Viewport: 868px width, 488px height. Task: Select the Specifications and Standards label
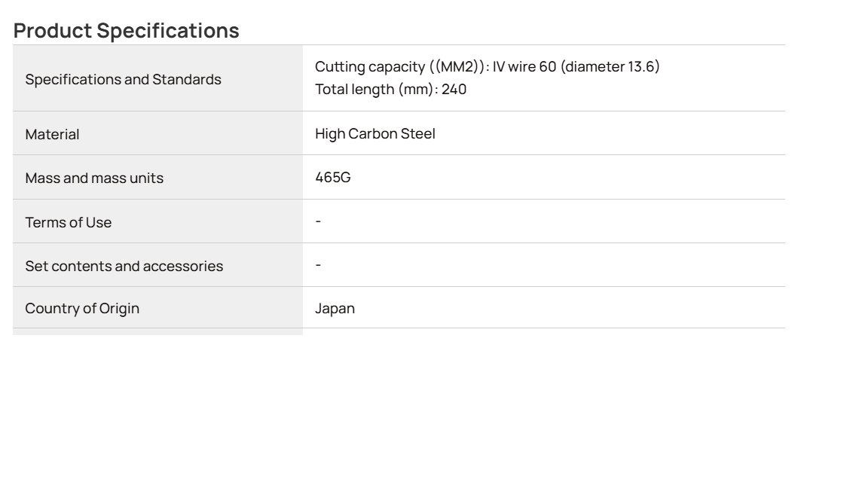click(x=123, y=79)
